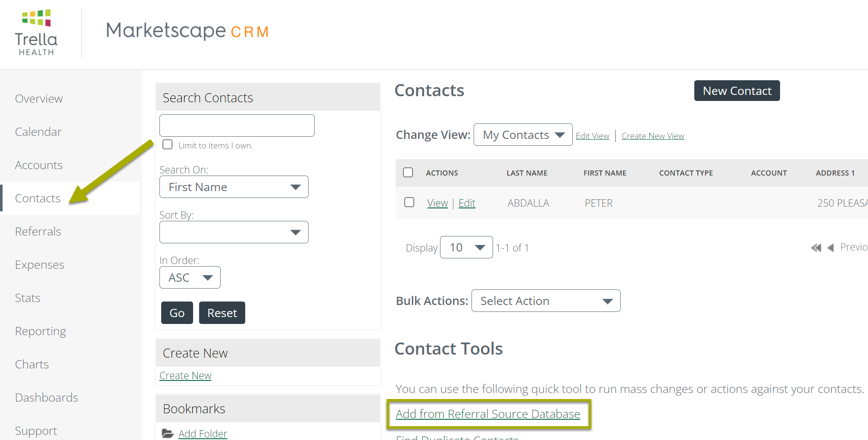The height and width of the screenshot is (440, 868).
Task: Open the Bulk Actions Select Action dropdown
Action: point(546,301)
